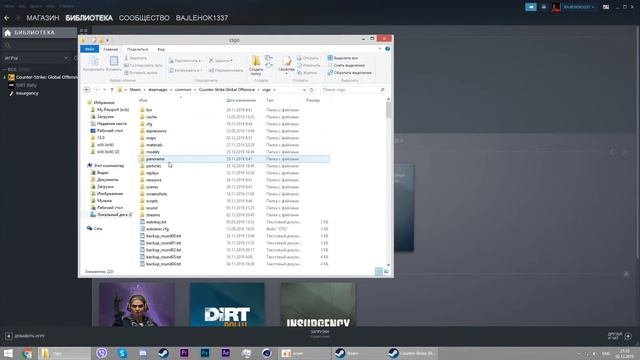Click the refresh icon next to address bar
This screenshot has width=640, height=360.
(x=311, y=90)
